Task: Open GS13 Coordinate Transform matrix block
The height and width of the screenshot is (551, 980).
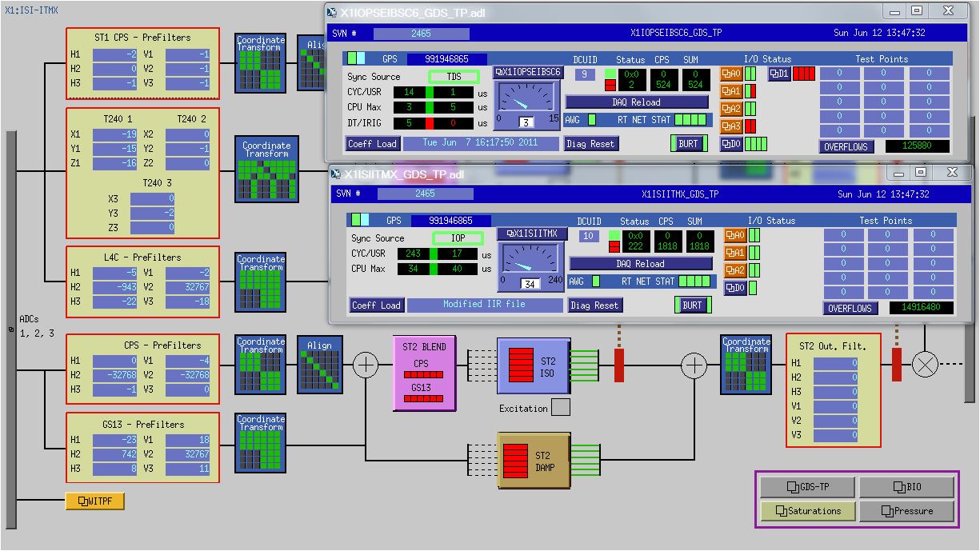Action: (261, 441)
